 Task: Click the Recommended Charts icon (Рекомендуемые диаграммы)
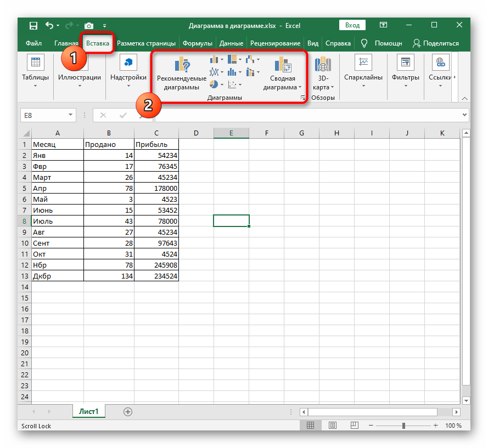(182, 66)
